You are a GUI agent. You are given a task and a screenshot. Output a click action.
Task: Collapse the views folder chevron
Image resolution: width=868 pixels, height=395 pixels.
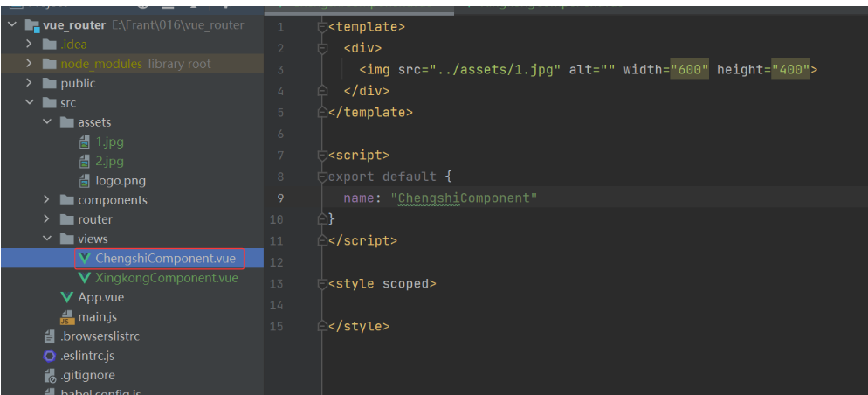47,239
